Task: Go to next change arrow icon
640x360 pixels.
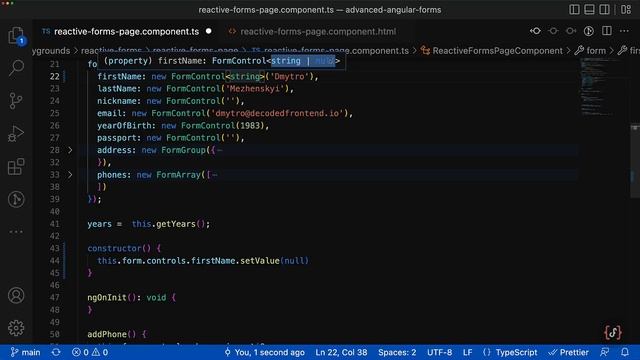Action: click(571, 31)
